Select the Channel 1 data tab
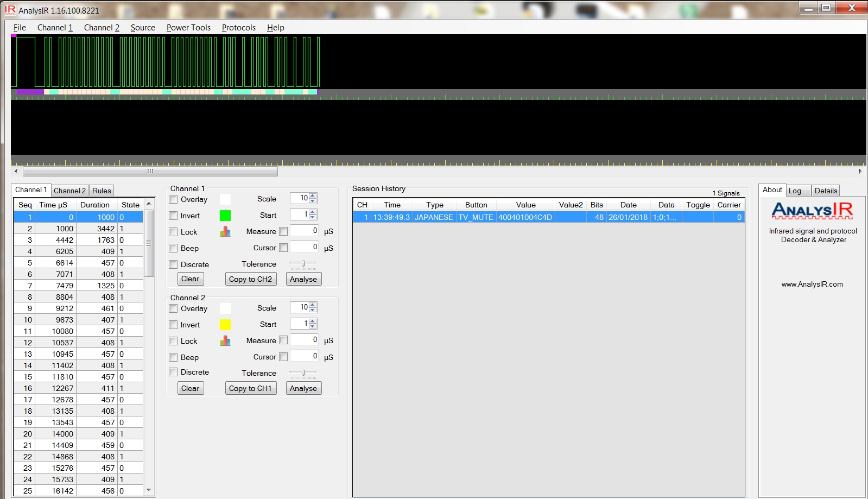Image resolution: width=868 pixels, height=499 pixels. [x=31, y=190]
